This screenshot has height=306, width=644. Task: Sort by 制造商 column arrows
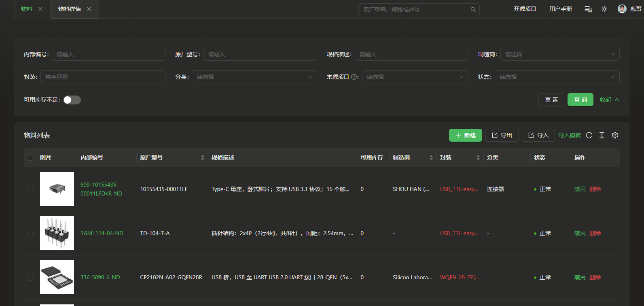click(431, 157)
